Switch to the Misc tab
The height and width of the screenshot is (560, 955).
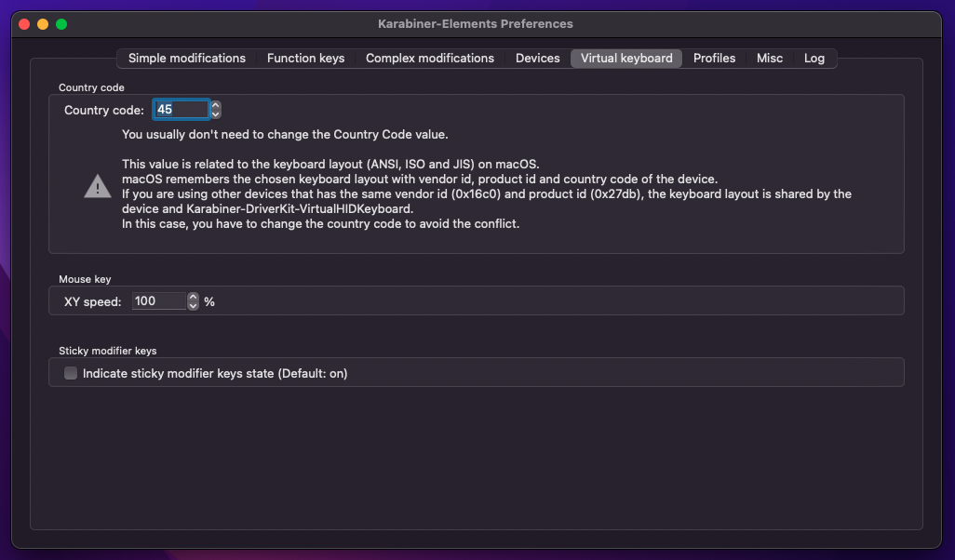tap(770, 59)
